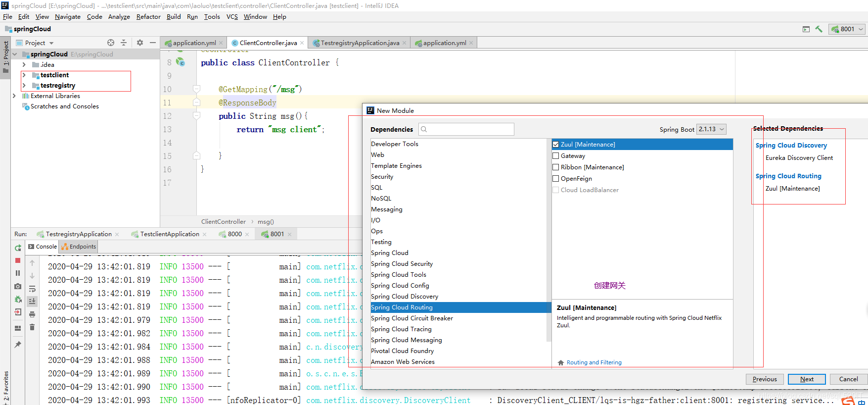The image size is (868, 405).
Task: Click the Next button
Action: [807, 379]
